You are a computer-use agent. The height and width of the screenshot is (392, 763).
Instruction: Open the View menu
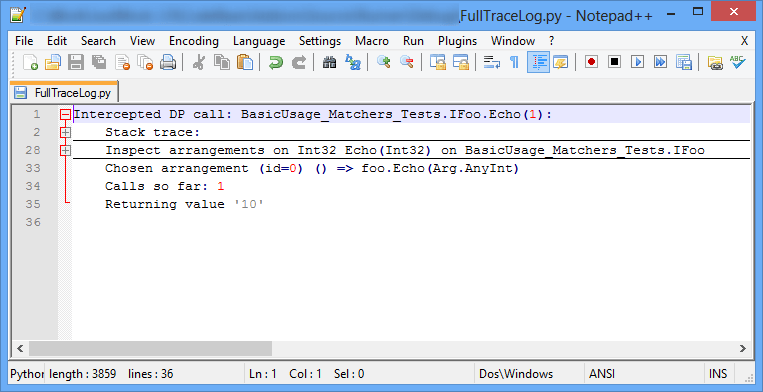[142, 41]
